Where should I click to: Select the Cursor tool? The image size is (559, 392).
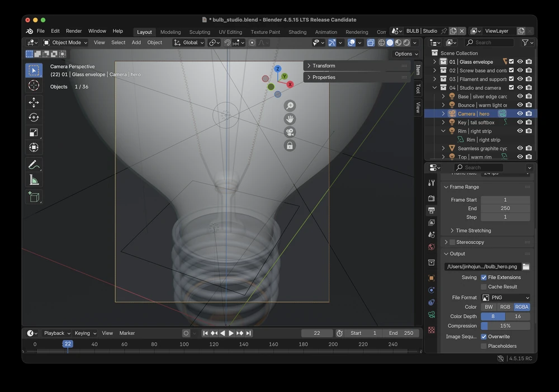34,85
